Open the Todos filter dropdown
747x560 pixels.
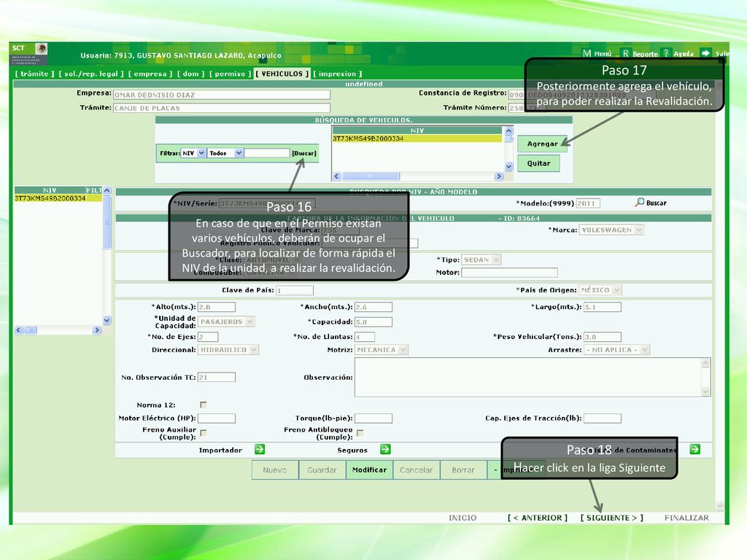coord(226,153)
